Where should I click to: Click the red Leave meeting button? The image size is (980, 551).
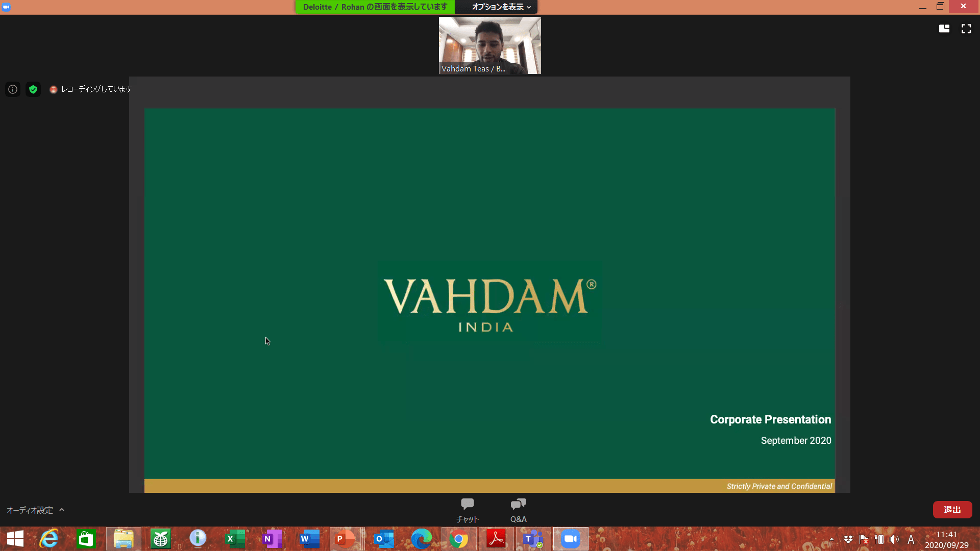coord(952,510)
